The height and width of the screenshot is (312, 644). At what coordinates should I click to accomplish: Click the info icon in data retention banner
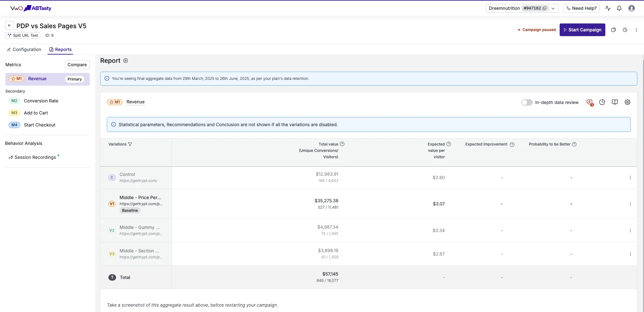(x=107, y=79)
